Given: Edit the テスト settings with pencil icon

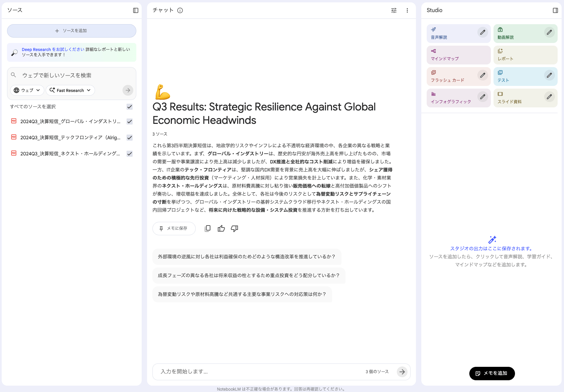Looking at the screenshot, I should [x=549, y=75].
